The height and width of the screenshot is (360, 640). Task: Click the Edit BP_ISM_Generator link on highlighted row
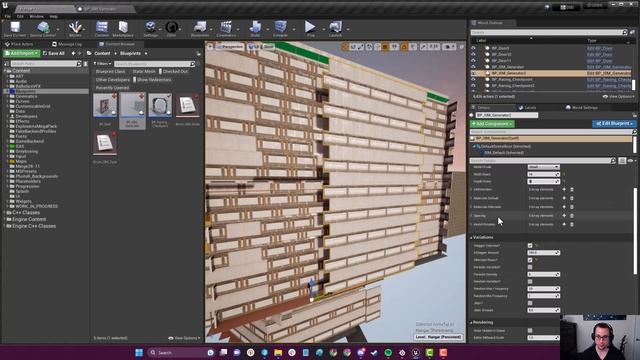click(x=609, y=73)
